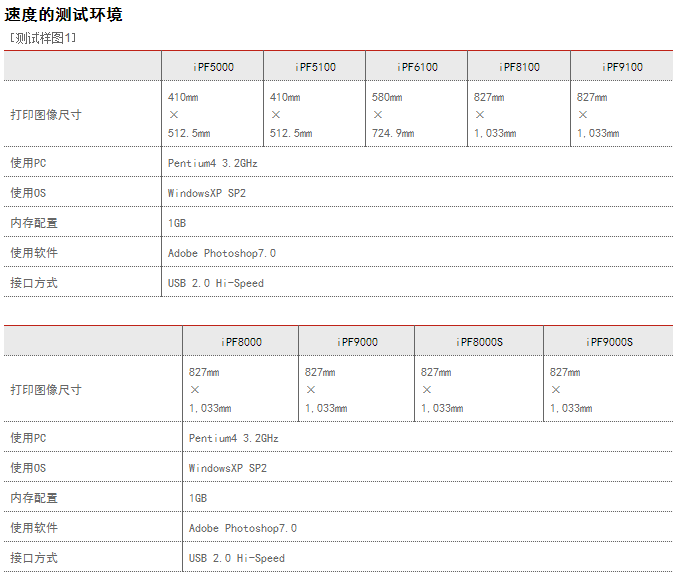This screenshot has width=675, height=576.
Task: Click Pentium4 3.2GHz in first table
Action: tap(213, 164)
